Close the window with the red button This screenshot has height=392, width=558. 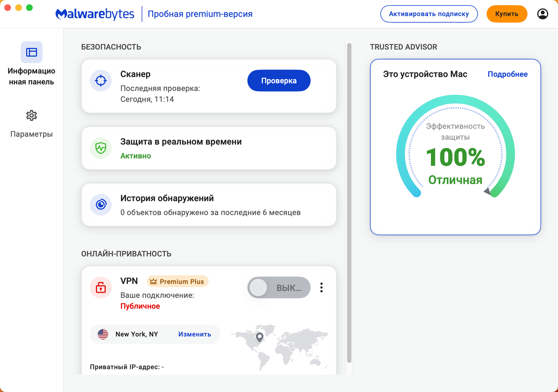(7, 7)
